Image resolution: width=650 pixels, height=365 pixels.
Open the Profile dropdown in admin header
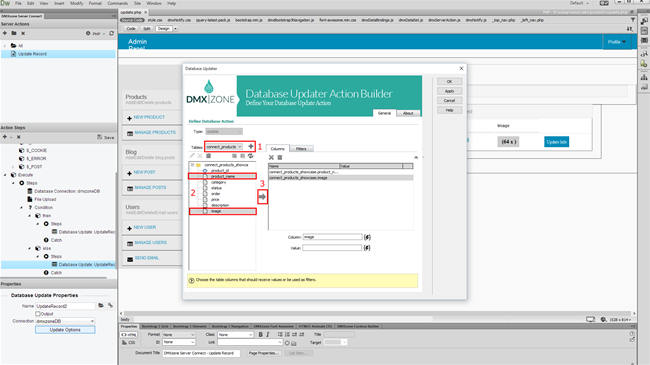616,42
